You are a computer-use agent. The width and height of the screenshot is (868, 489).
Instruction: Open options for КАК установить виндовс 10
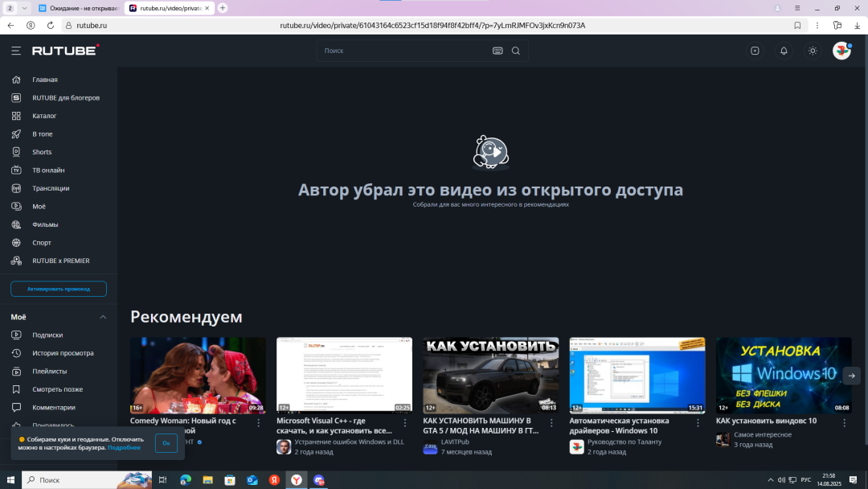click(844, 422)
